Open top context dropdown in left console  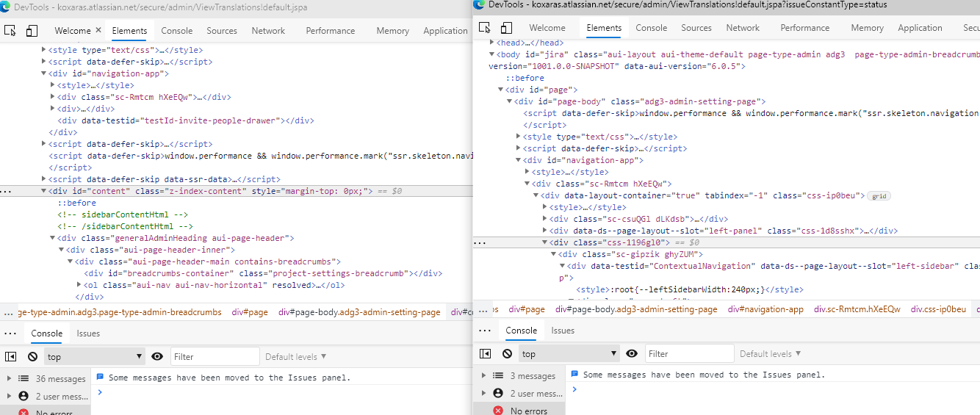pyautogui.click(x=95, y=356)
